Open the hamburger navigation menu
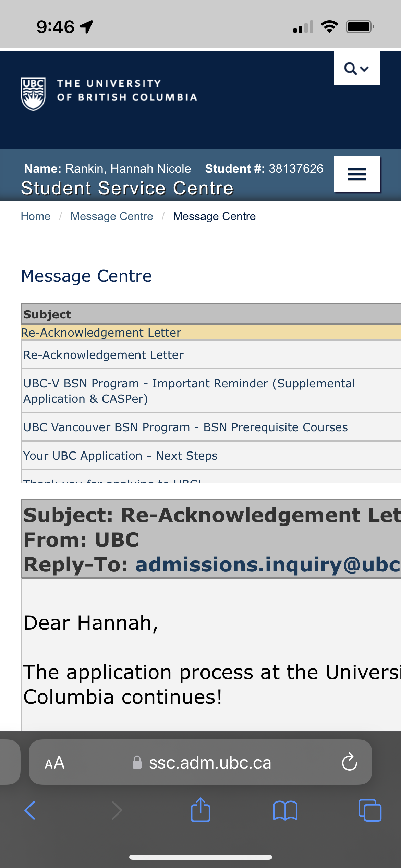 click(357, 174)
